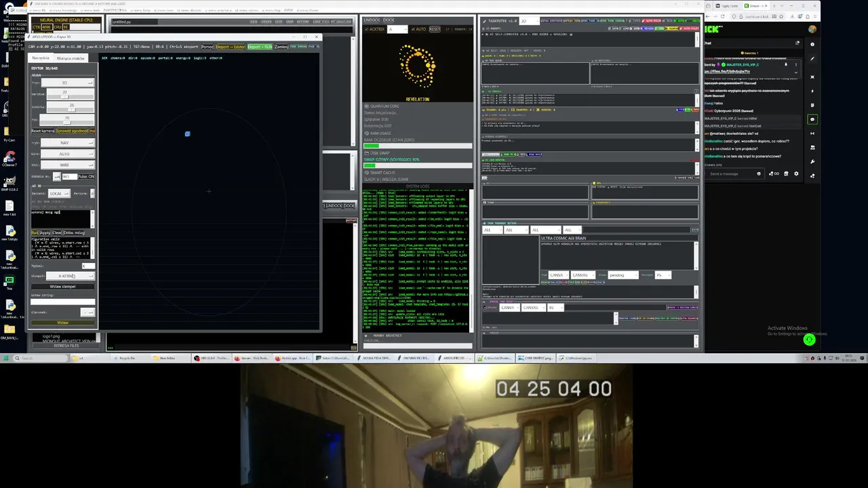Screen dimensions: 868x488
Task: Click Odśw. mózg button
Action: tap(74, 232)
